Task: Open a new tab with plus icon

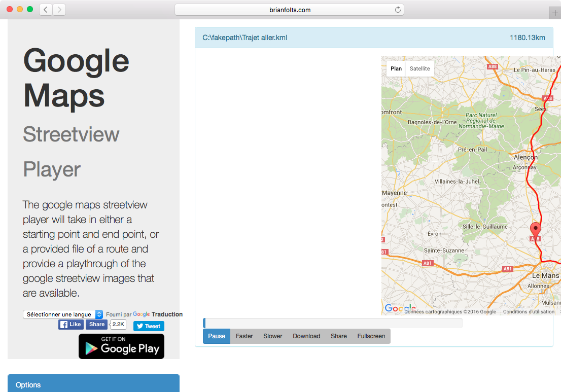Action: [555, 13]
